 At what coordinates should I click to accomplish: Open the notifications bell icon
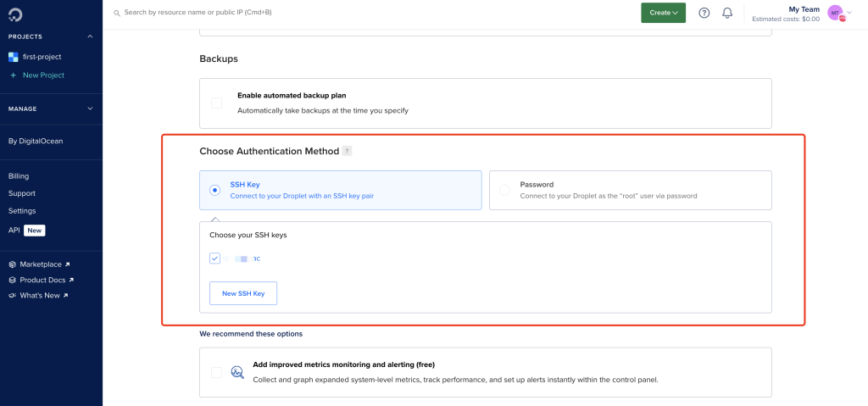pyautogui.click(x=727, y=13)
